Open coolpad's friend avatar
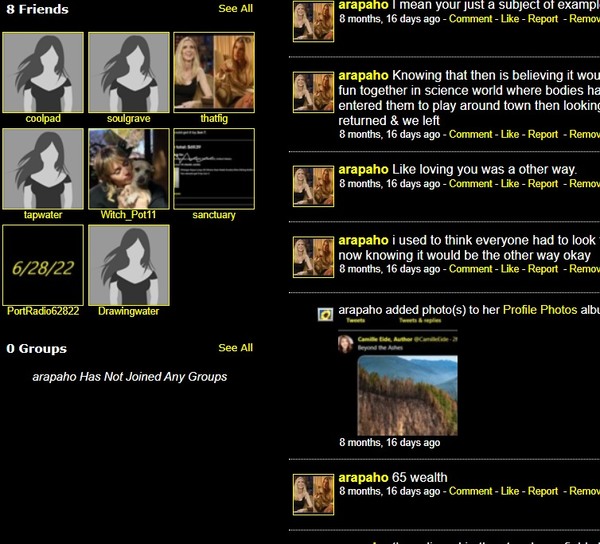Image resolution: width=600 pixels, height=544 pixels. 43,73
